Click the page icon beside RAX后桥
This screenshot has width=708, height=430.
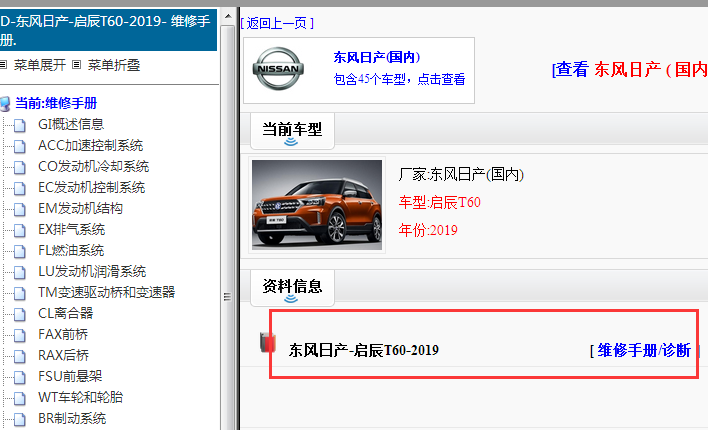pyautogui.click(x=19, y=356)
